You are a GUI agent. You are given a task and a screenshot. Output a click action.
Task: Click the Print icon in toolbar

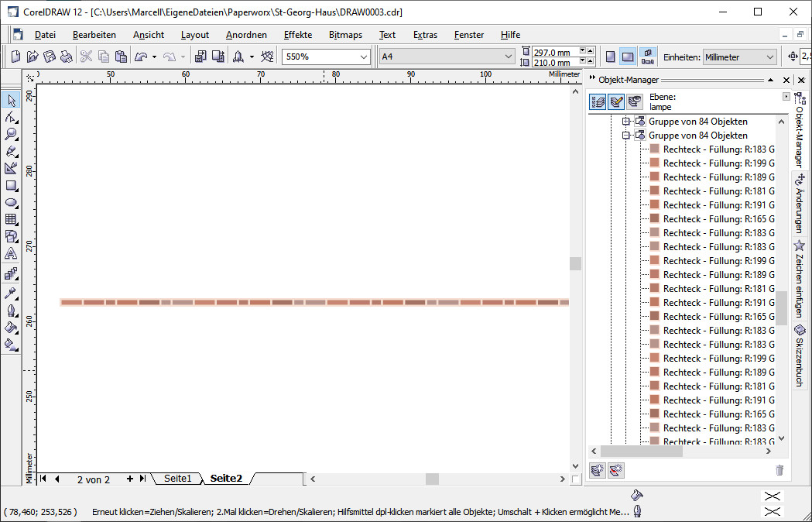[67, 57]
